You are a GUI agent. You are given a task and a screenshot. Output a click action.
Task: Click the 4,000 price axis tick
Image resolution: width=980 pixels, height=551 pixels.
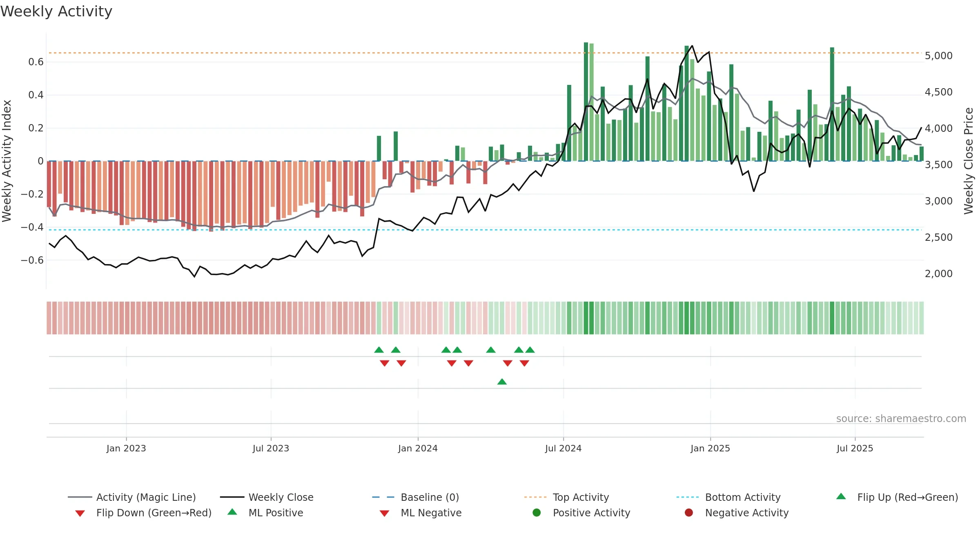(x=938, y=129)
